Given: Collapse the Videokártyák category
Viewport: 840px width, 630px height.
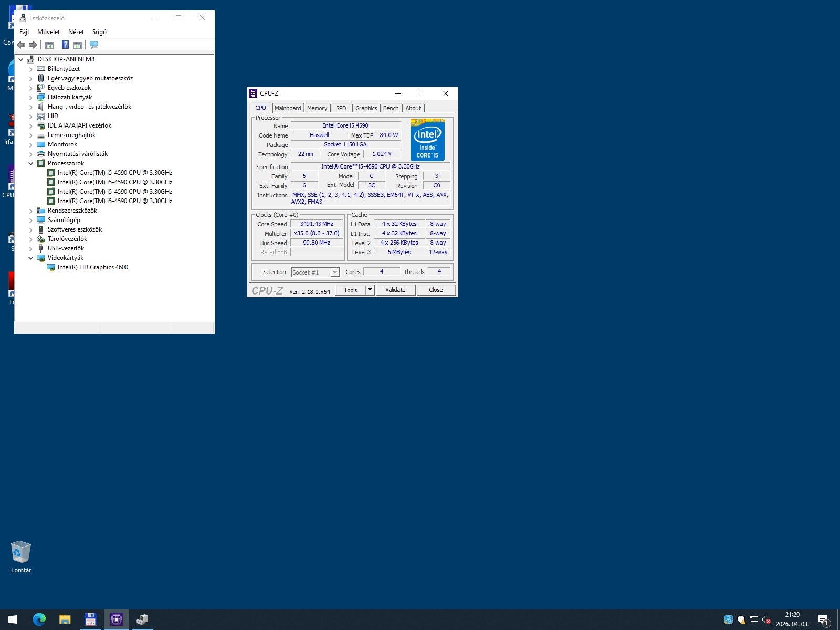Looking at the screenshot, I should click(x=30, y=258).
